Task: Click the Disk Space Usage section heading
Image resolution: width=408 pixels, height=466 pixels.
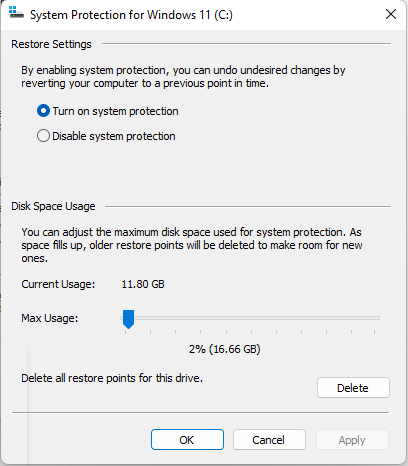Action: point(53,206)
